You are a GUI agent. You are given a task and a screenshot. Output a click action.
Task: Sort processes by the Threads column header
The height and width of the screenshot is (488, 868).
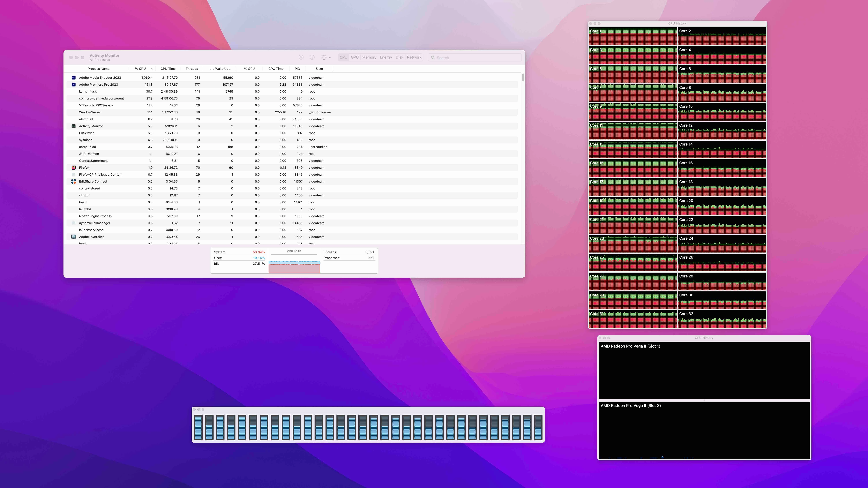(x=191, y=69)
